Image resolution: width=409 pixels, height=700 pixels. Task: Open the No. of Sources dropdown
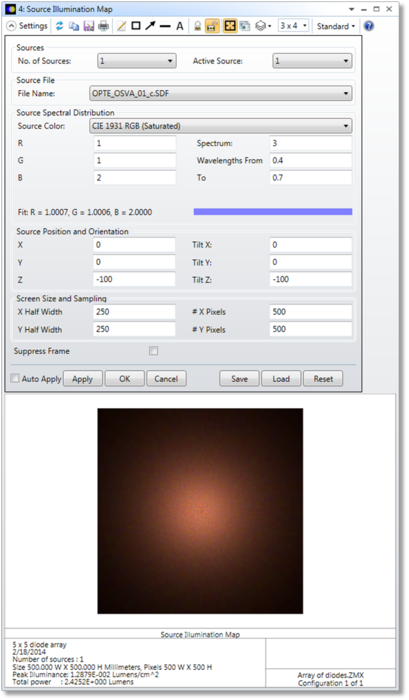(x=137, y=61)
